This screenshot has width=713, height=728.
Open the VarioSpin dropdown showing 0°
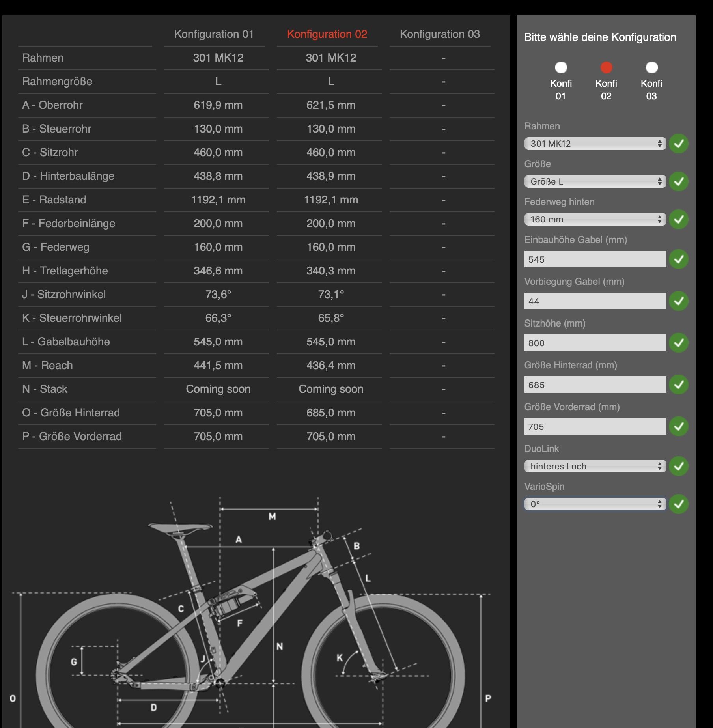[x=595, y=504]
